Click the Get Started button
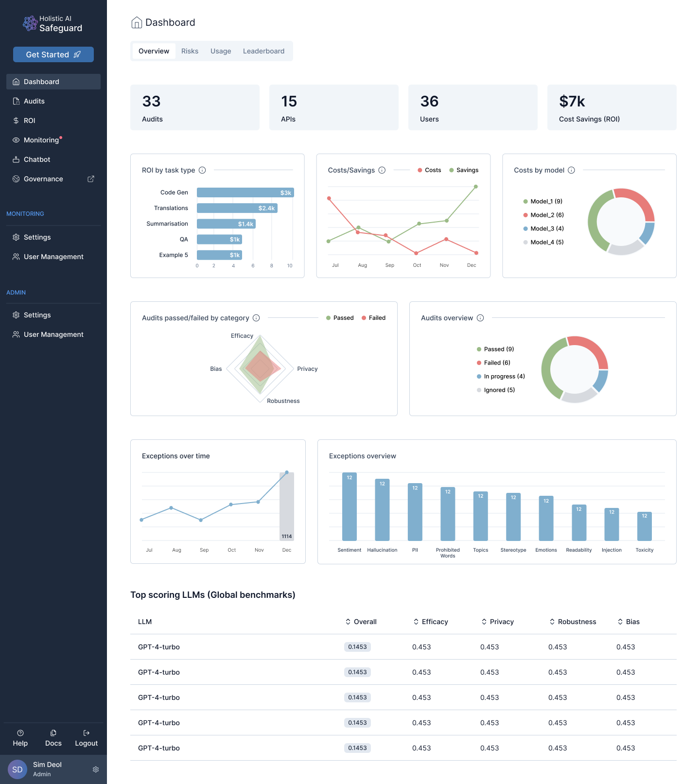The height and width of the screenshot is (784, 700). tap(53, 54)
